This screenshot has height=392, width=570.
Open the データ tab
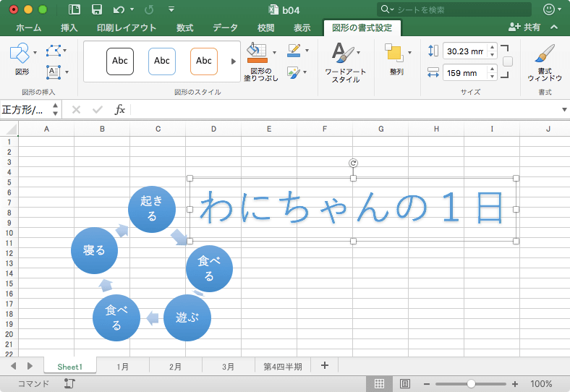(x=225, y=27)
